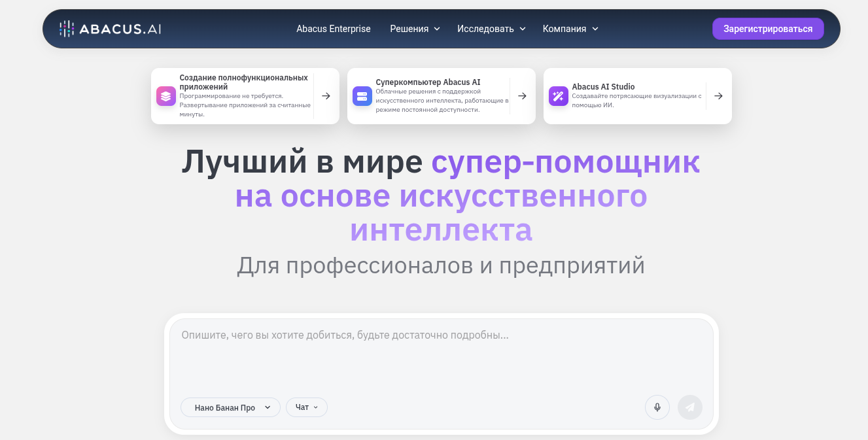
Task: Expand the Исследовать chevron arrow
Action: click(x=523, y=29)
